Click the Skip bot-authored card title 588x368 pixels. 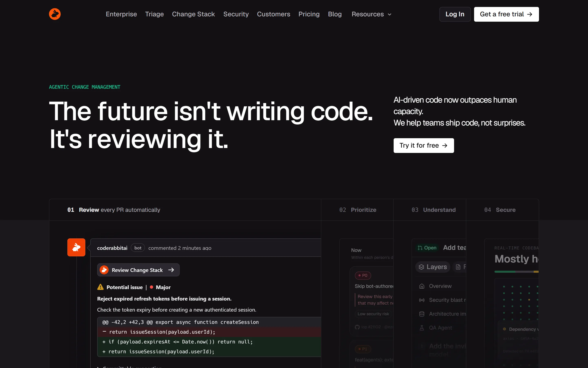click(x=374, y=286)
